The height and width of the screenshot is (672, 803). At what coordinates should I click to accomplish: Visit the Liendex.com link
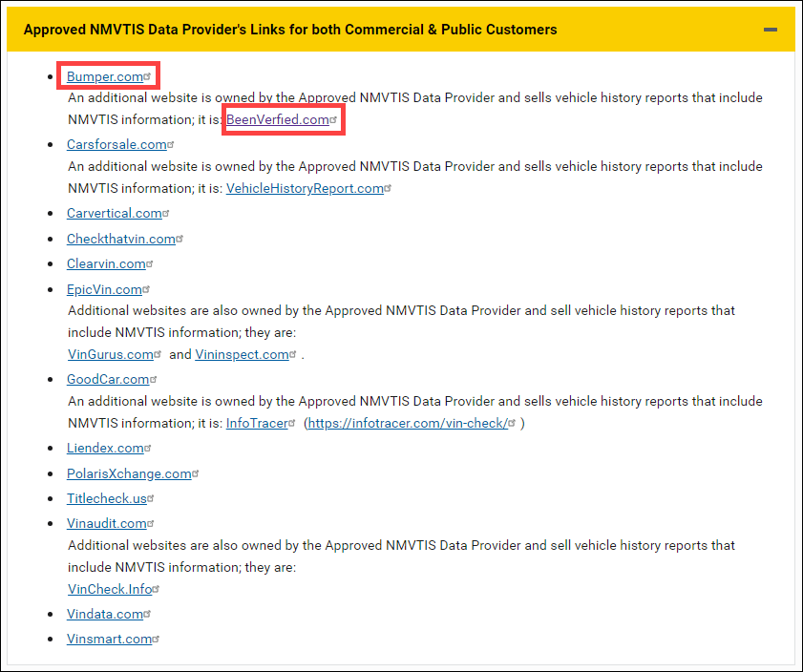(105, 449)
